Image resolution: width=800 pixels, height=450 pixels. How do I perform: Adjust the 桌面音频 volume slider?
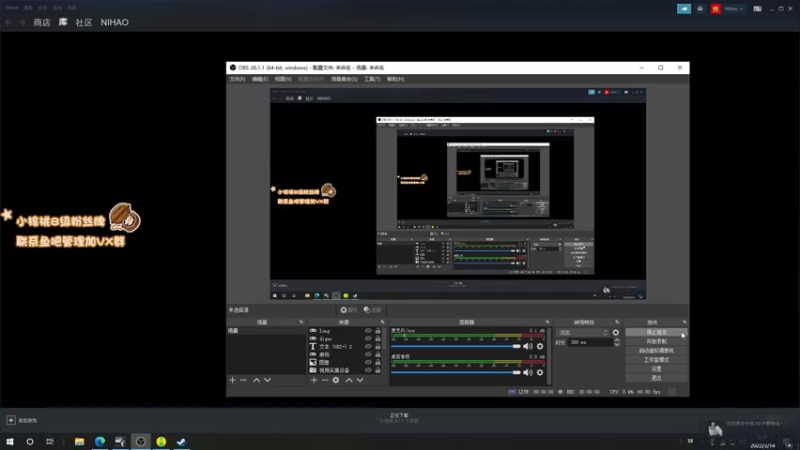456,372
